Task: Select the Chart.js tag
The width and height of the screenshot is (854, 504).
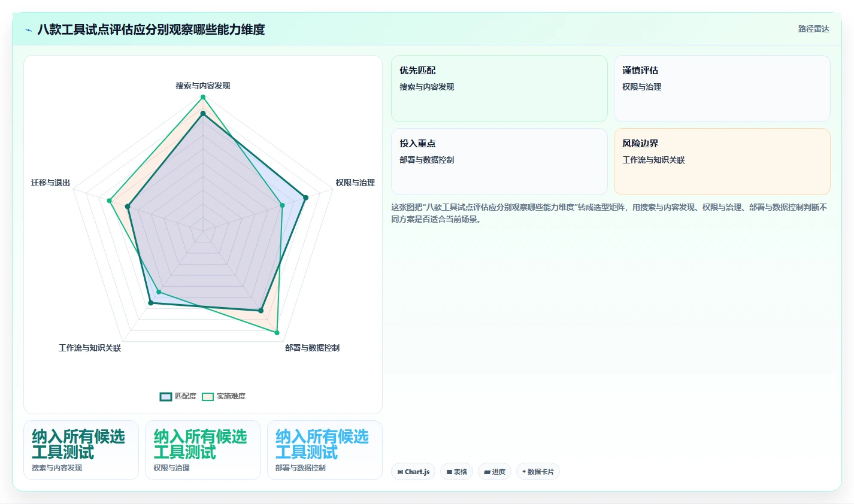Action: point(413,472)
